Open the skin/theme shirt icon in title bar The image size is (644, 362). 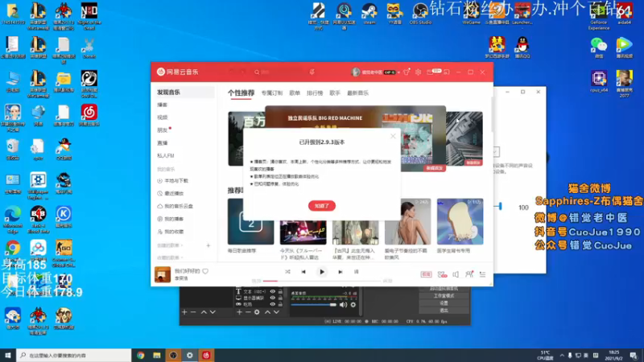click(x=407, y=72)
